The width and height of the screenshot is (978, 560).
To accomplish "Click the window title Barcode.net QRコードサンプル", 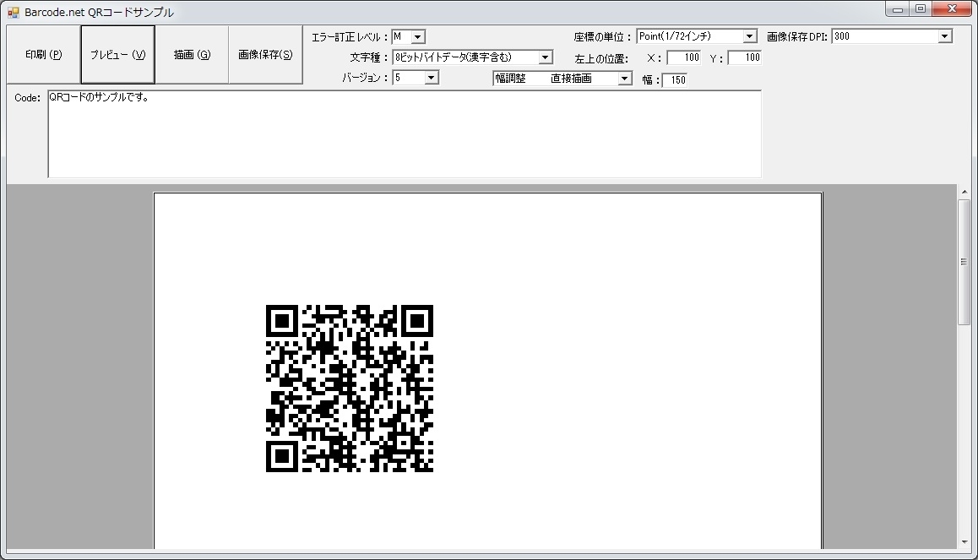I will pyautogui.click(x=99, y=13).
